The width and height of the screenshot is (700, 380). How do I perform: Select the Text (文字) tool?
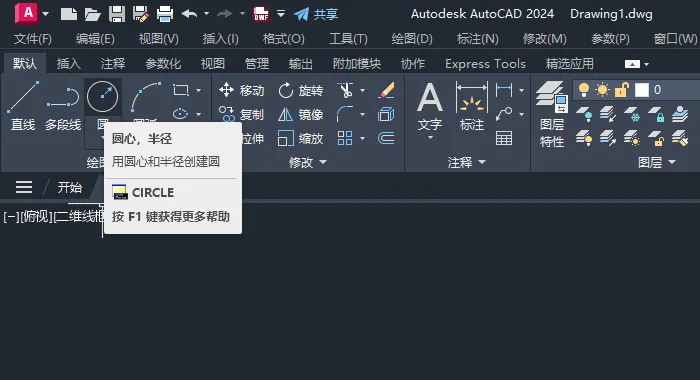click(x=430, y=106)
